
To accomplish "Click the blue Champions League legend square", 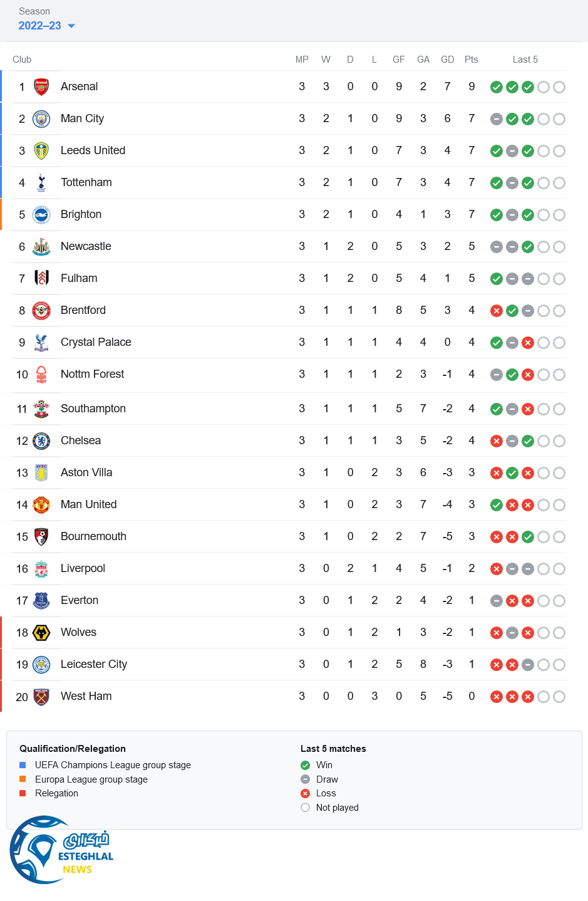I will click(23, 765).
